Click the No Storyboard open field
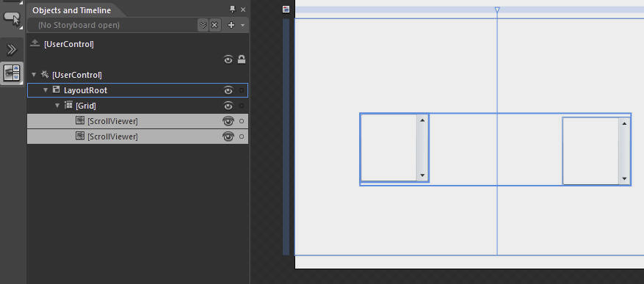The width and height of the screenshot is (644, 284). (x=112, y=25)
